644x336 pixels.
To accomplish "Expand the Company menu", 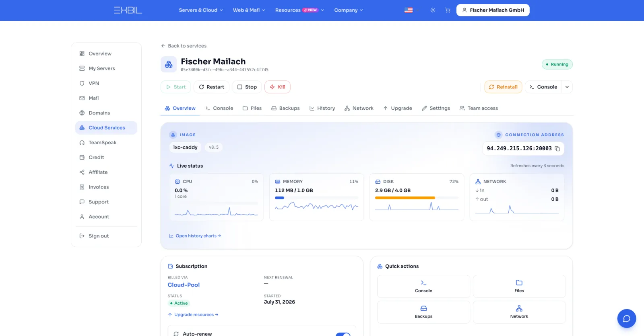I will (349, 10).
